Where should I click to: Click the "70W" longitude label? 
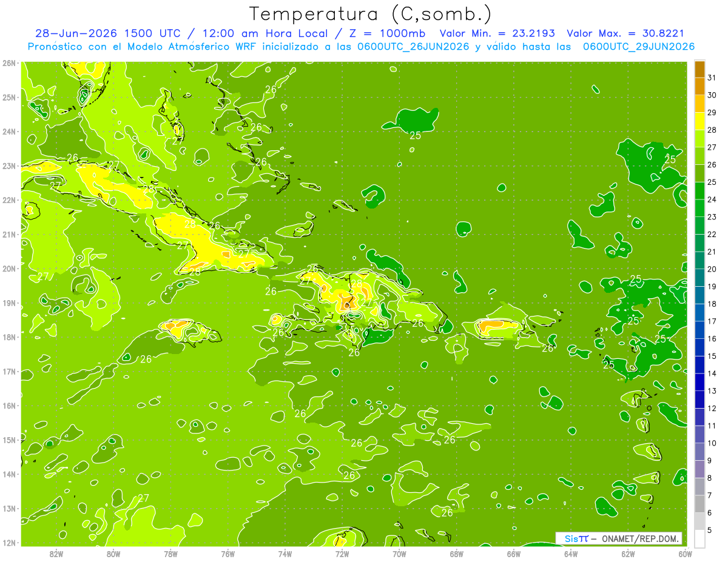click(399, 554)
